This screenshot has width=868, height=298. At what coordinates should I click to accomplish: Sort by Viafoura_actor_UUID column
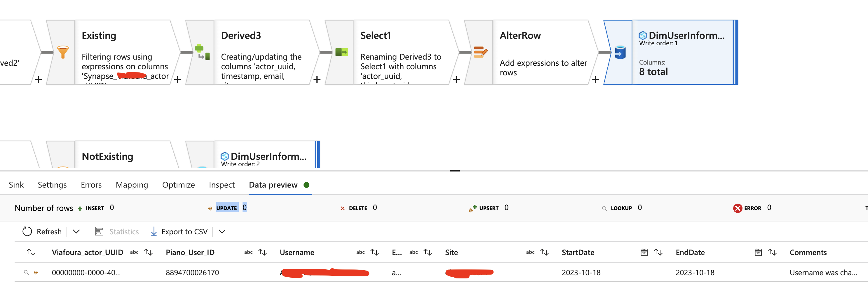pyautogui.click(x=148, y=252)
